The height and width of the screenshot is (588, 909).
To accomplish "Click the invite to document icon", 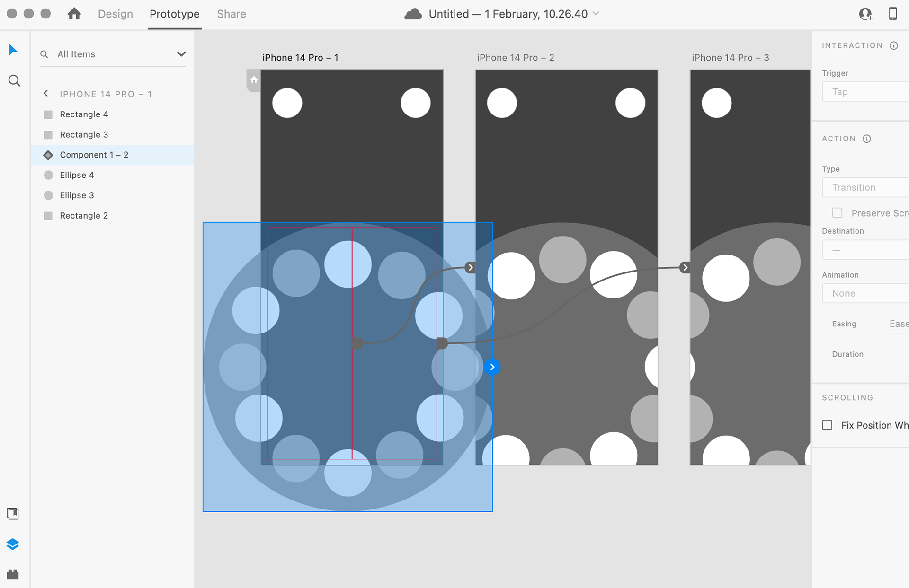I will pyautogui.click(x=865, y=14).
